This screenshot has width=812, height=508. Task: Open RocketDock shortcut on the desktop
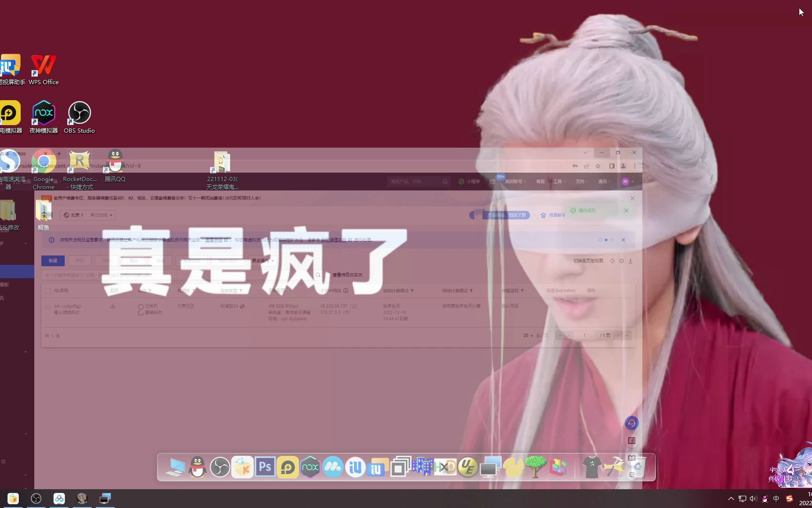tap(79, 170)
